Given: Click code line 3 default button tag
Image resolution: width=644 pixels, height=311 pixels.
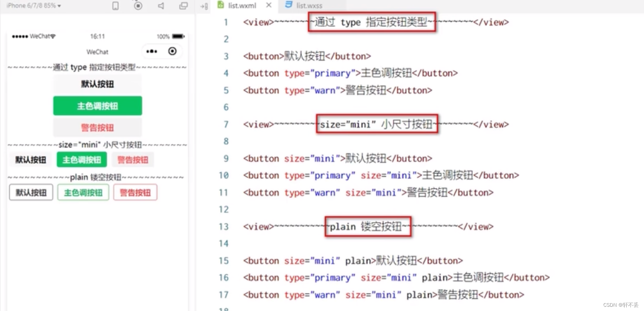Looking at the screenshot, I should click(x=307, y=56).
